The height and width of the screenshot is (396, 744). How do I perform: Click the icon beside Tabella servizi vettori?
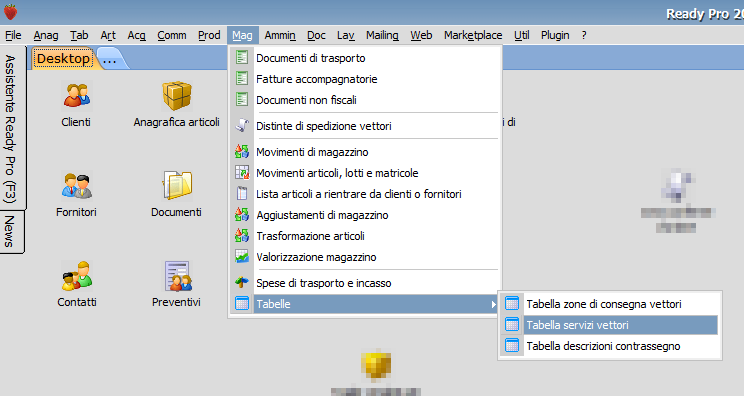(512, 325)
